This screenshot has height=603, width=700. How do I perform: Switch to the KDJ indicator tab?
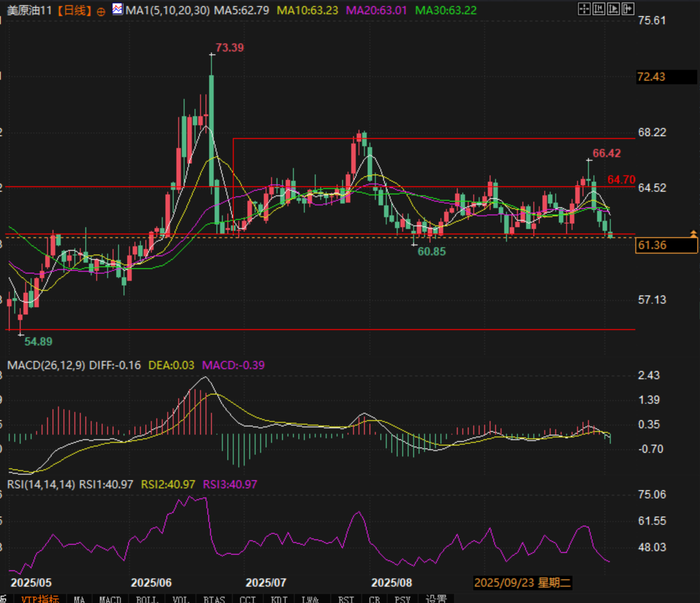[x=279, y=599]
